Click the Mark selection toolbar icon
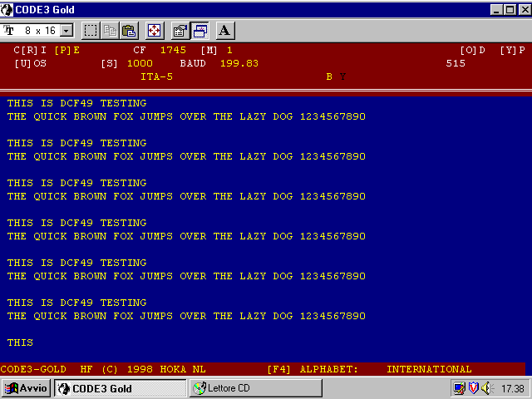Image resolution: width=532 pixels, height=399 pixels. click(91, 31)
